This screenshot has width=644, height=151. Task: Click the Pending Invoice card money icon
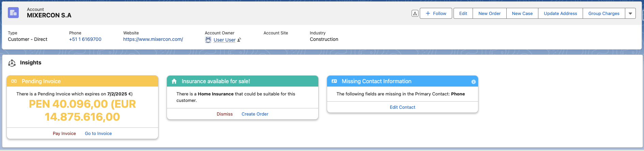coord(14,81)
